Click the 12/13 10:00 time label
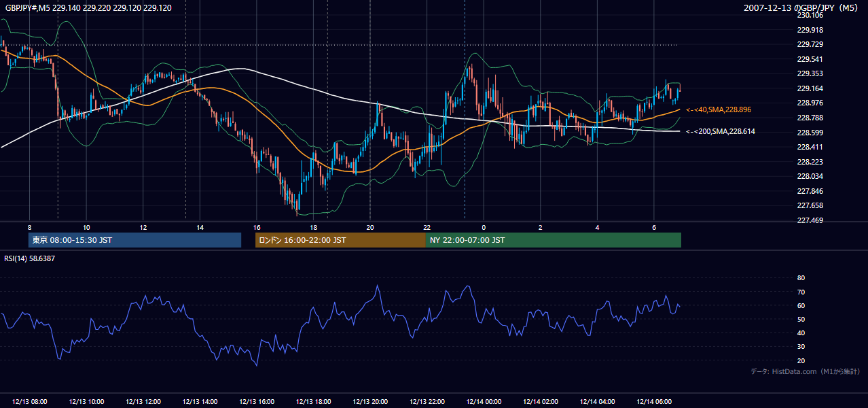 [86, 402]
